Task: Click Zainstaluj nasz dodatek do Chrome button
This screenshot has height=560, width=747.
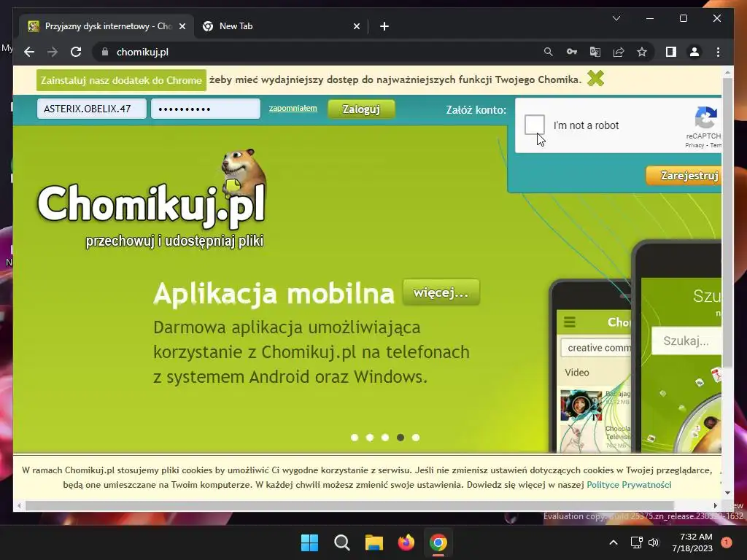Action: click(122, 80)
